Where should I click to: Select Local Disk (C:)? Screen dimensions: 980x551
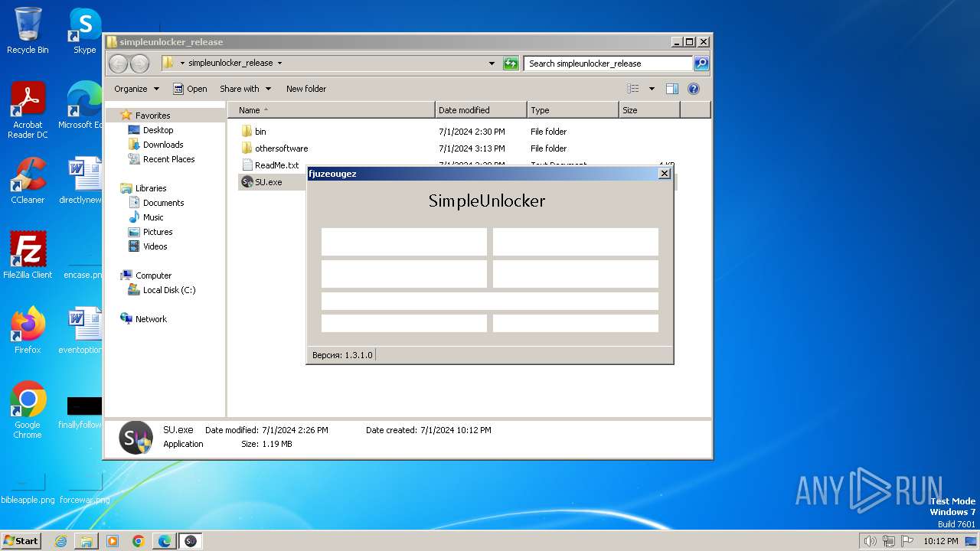pos(169,290)
